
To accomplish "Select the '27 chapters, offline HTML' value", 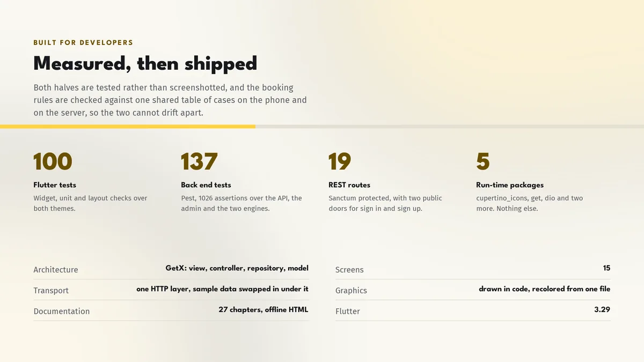I will (264, 309).
